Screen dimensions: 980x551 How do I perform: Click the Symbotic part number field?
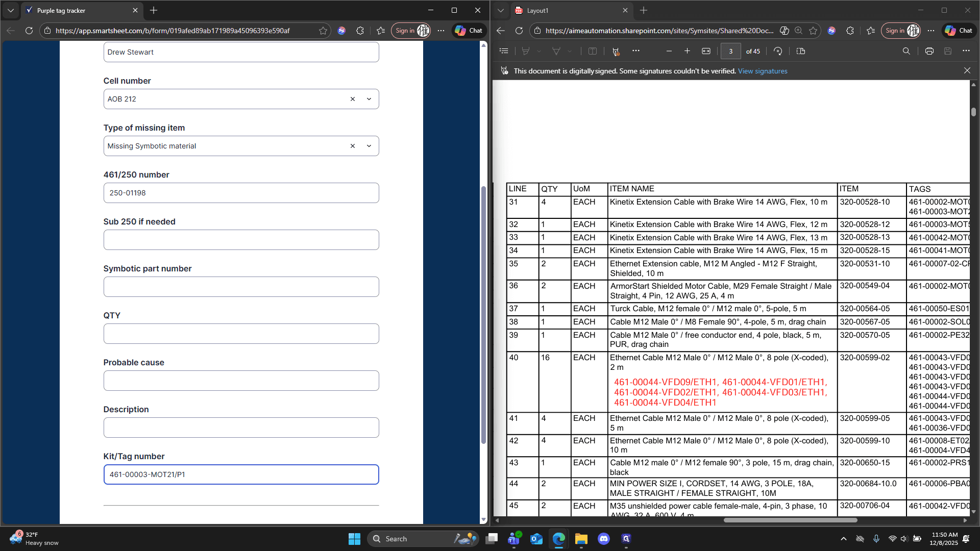point(241,287)
